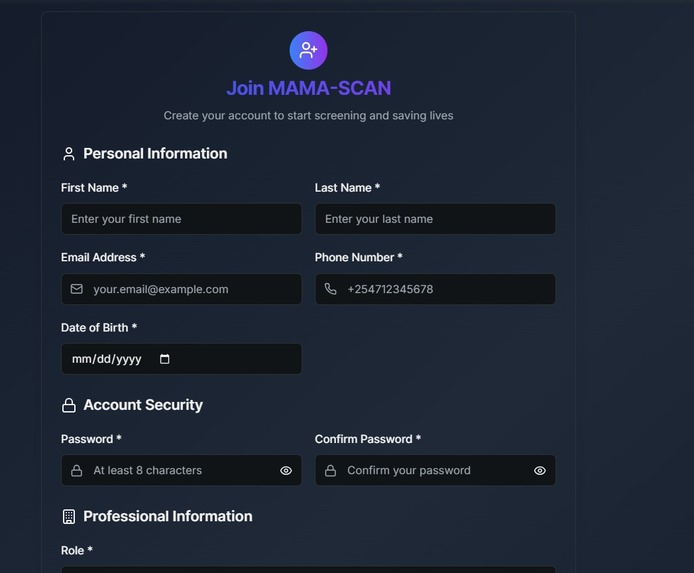
Task: Click the envelope icon in Email Address field
Action: click(77, 289)
